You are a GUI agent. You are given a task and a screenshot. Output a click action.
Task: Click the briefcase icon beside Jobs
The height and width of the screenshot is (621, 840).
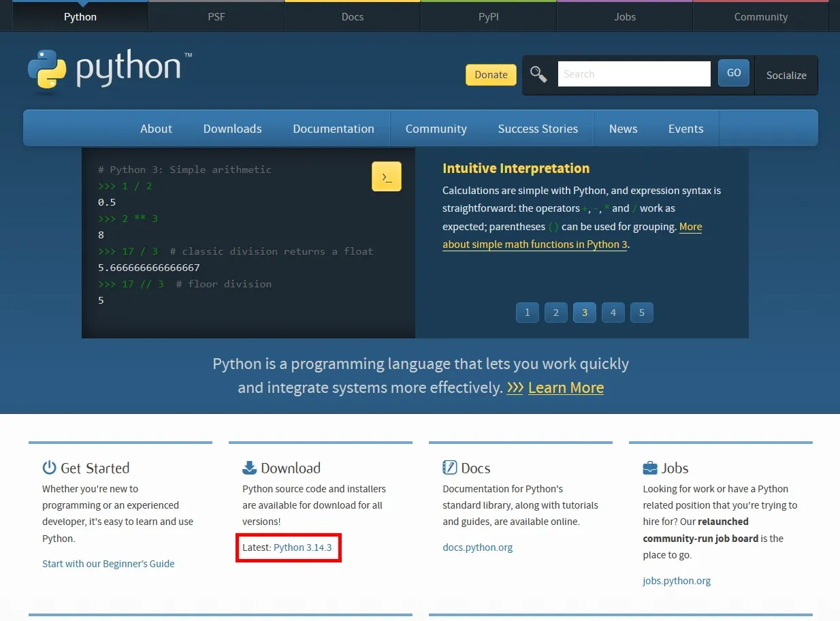point(648,467)
